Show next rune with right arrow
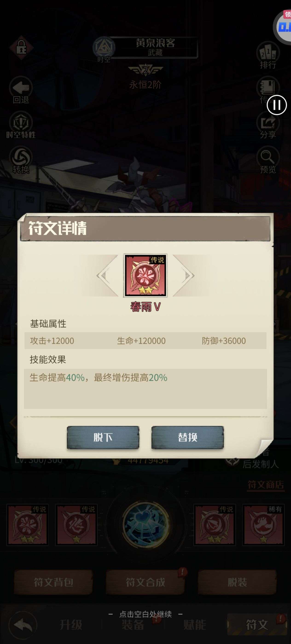The height and width of the screenshot is (644, 291). 184,276
